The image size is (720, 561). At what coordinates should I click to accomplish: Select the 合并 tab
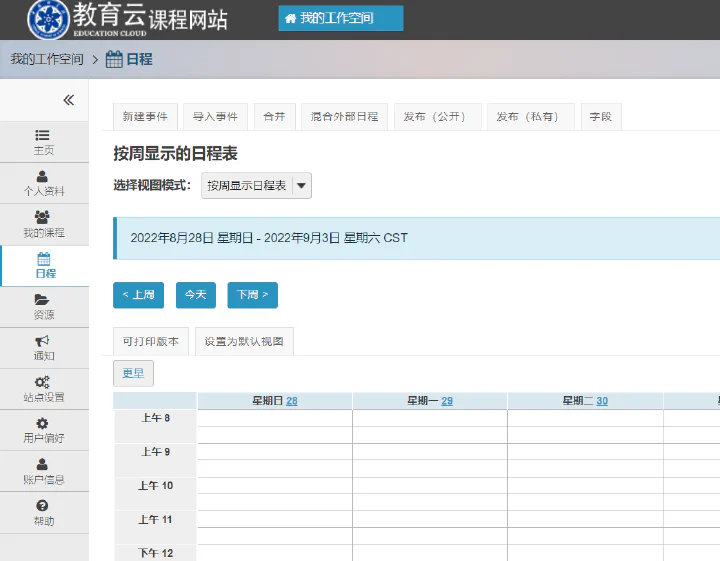pos(275,117)
